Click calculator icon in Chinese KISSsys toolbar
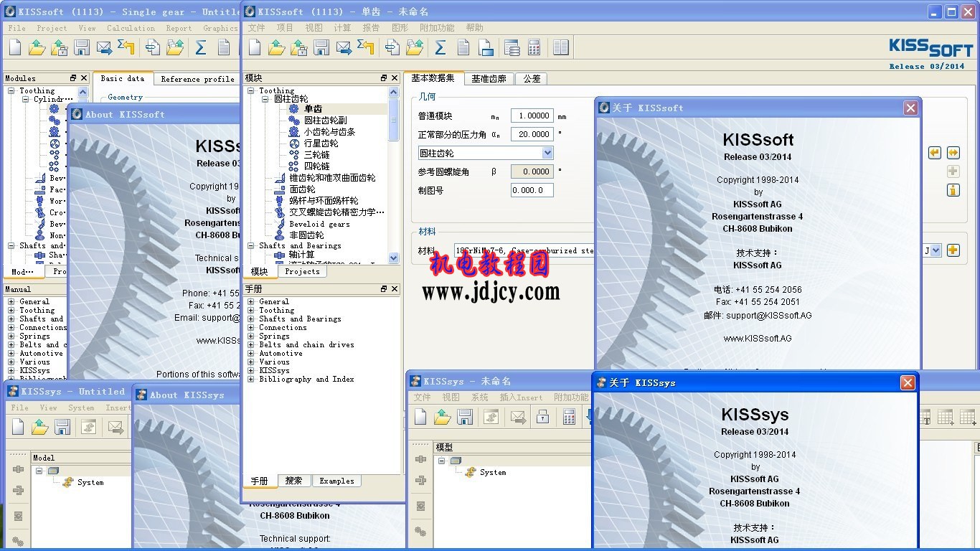The image size is (980, 551). pyautogui.click(x=569, y=417)
